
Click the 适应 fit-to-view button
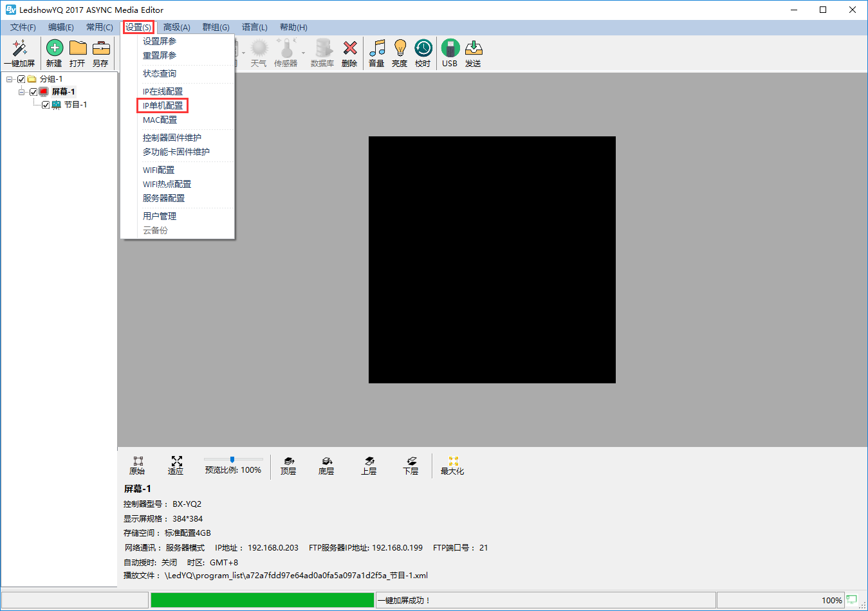176,465
